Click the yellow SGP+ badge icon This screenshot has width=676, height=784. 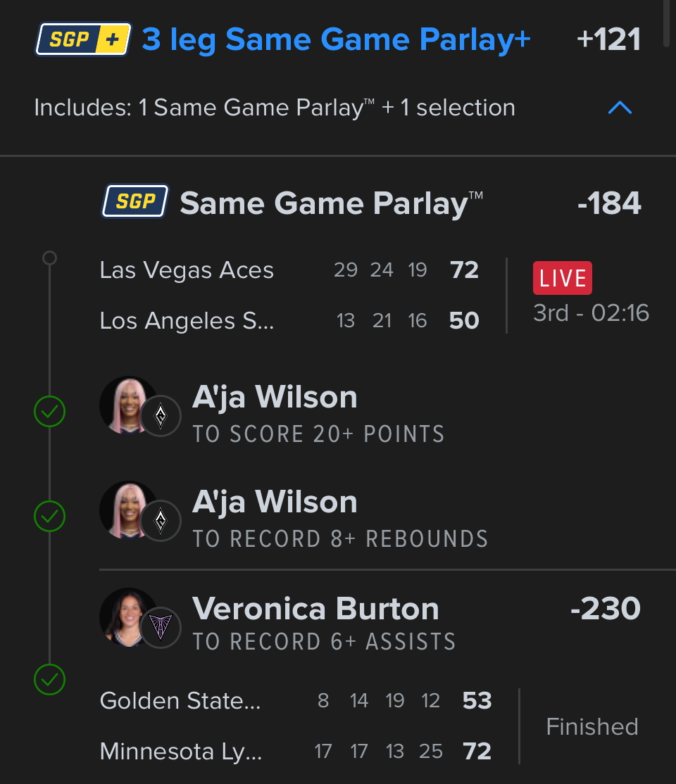click(x=83, y=39)
